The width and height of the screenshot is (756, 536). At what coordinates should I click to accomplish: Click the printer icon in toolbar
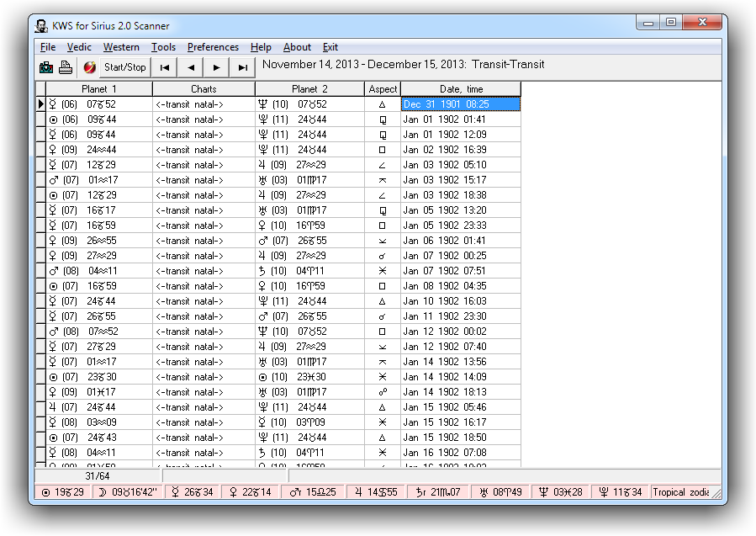tap(66, 67)
